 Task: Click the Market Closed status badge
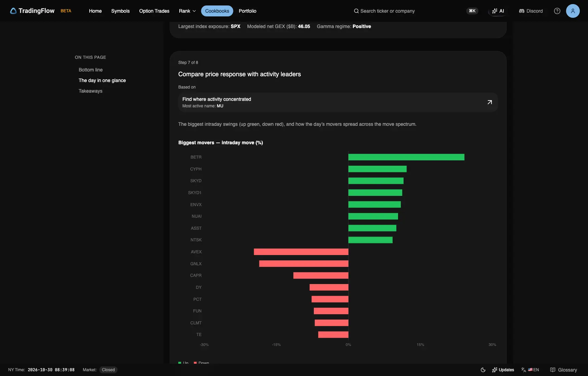tap(108, 370)
